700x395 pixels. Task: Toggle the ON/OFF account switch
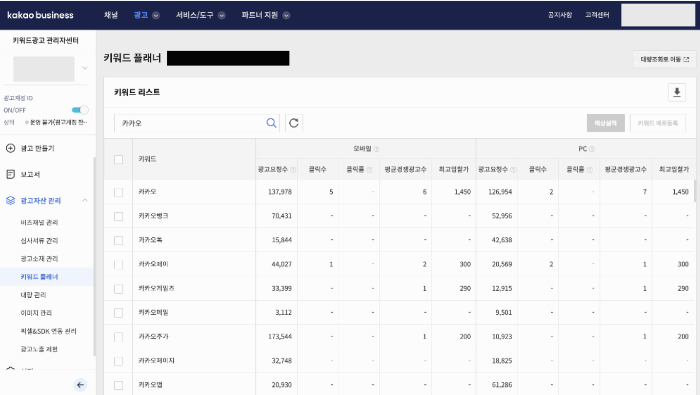80,110
